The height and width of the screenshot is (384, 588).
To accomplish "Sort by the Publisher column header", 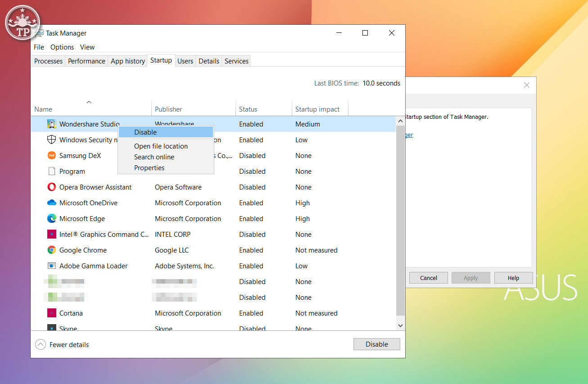I will click(194, 108).
